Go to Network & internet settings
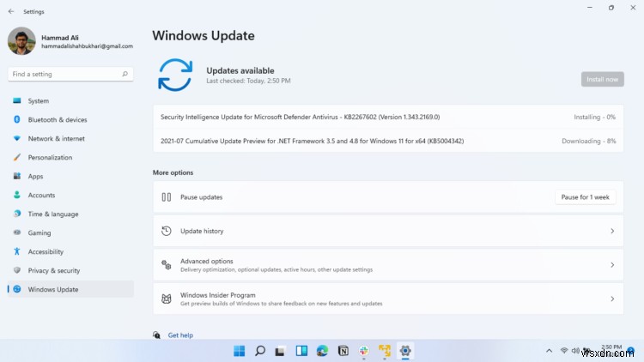This screenshot has width=644, height=362. click(70, 138)
